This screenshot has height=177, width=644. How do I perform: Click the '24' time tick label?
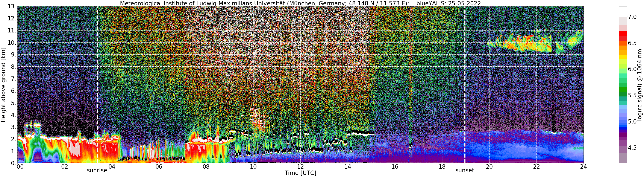583,166
